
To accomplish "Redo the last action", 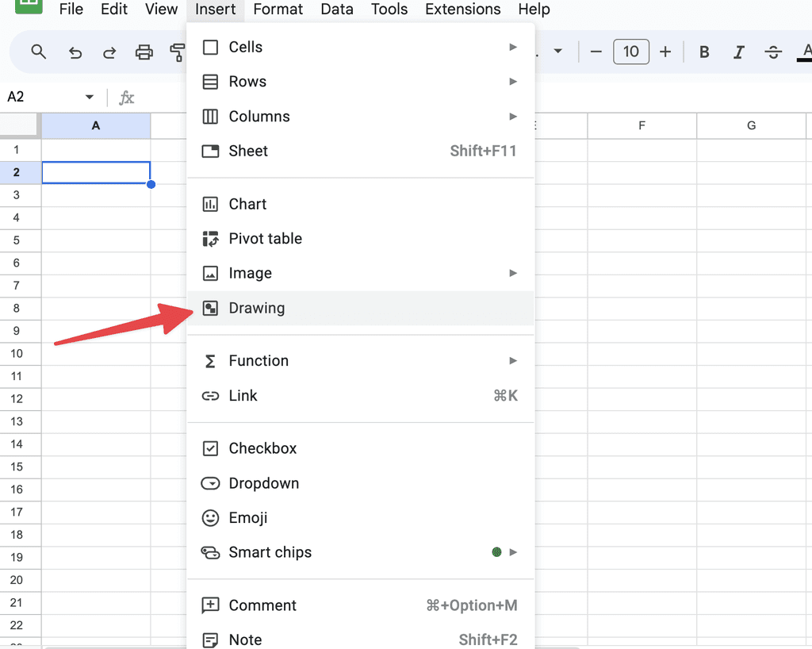I will click(x=109, y=52).
